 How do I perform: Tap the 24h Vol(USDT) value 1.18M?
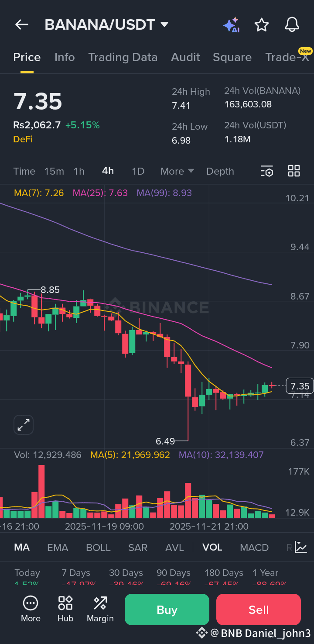click(x=237, y=139)
